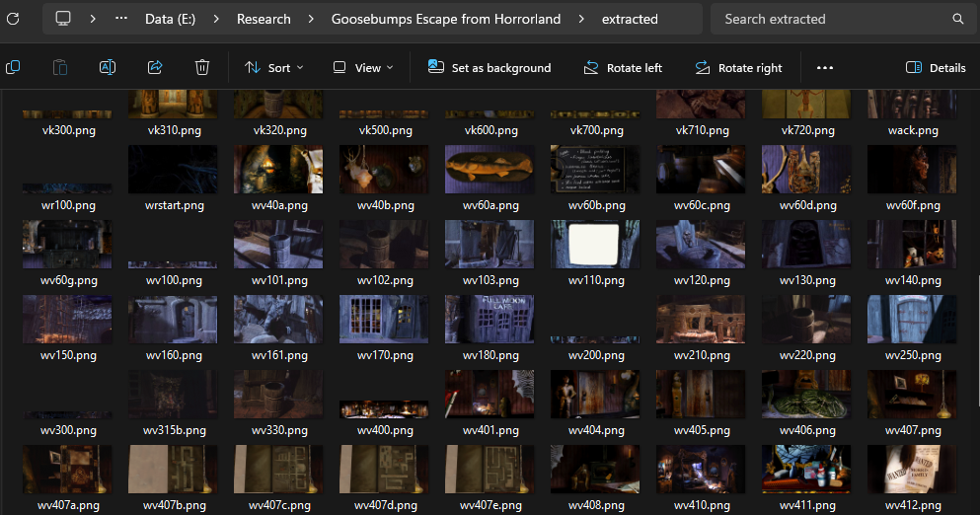Select vk710.png thumbnail
Viewport: 980px width, 515px height.
[x=702, y=104]
